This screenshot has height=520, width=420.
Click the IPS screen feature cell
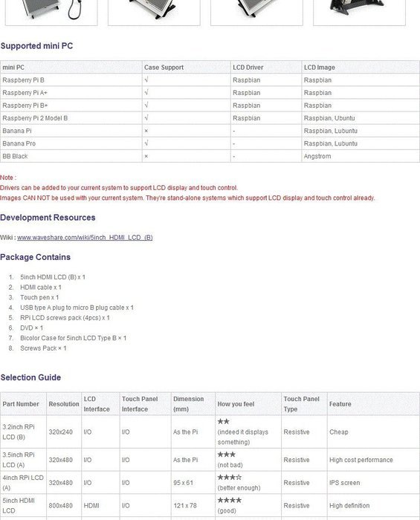374,483
